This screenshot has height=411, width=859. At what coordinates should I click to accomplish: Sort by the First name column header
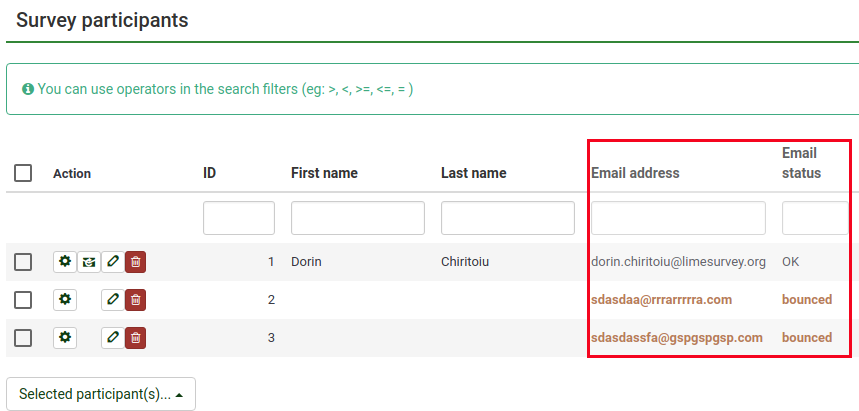[324, 173]
